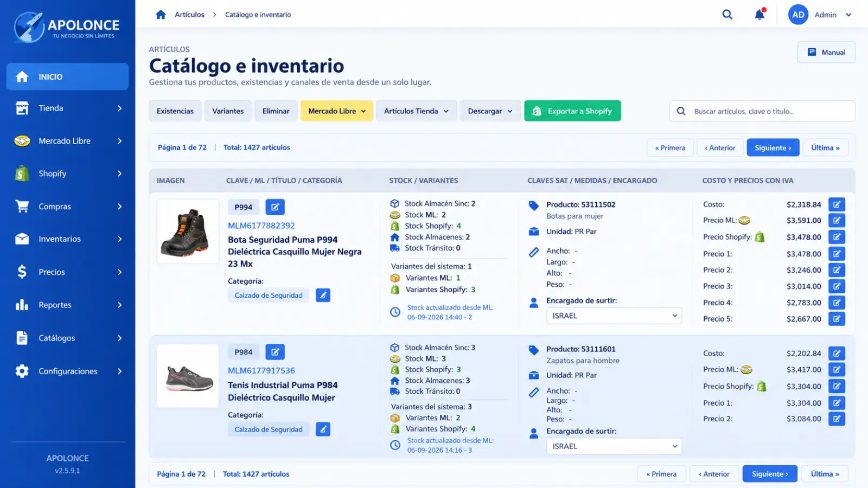Click top « Primera pagination button

click(x=670, y=147)
